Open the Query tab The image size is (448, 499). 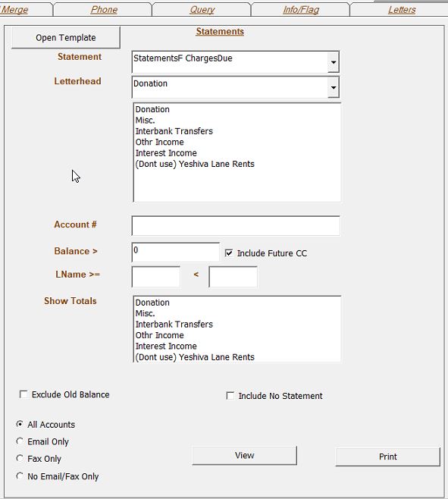pos(202,10)
